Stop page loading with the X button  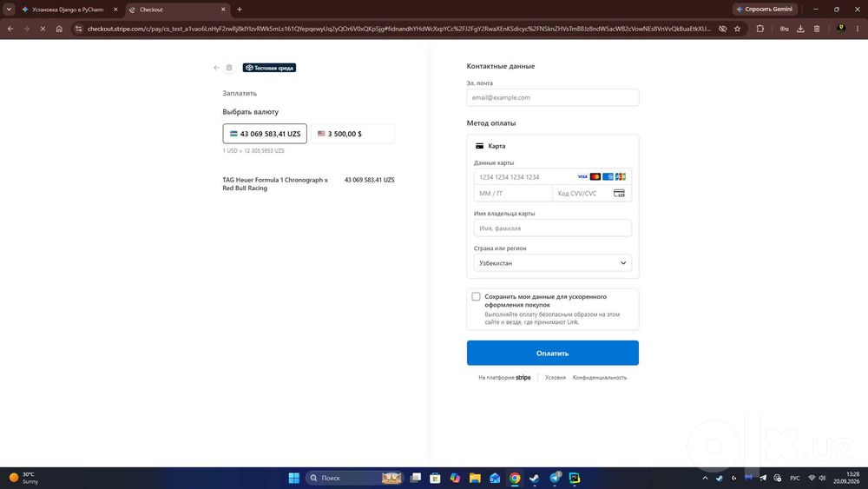(x=43, y=29)
